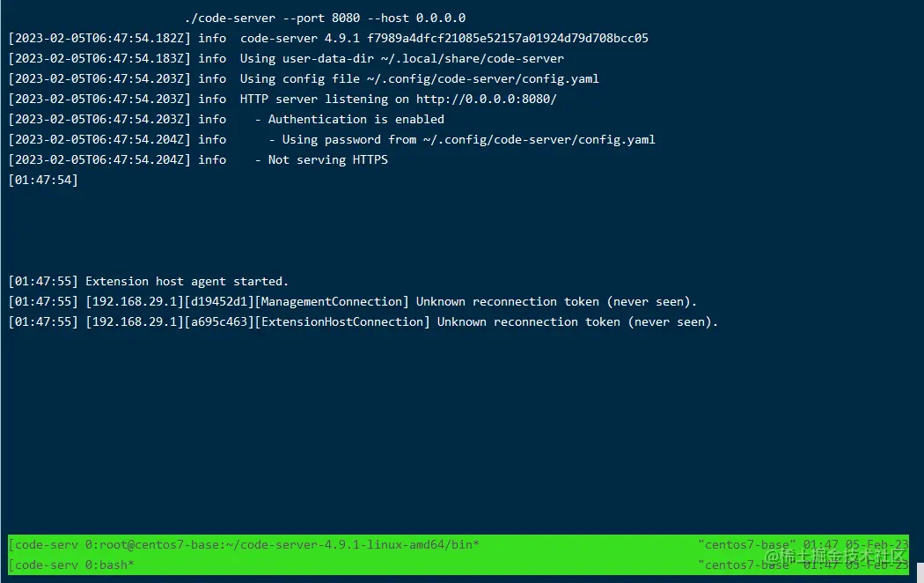Image resolution: width=924 pixels, height=583 pixels.
Task: Click the 'Not serving HTTPS' log message
Action: [327, 160]
